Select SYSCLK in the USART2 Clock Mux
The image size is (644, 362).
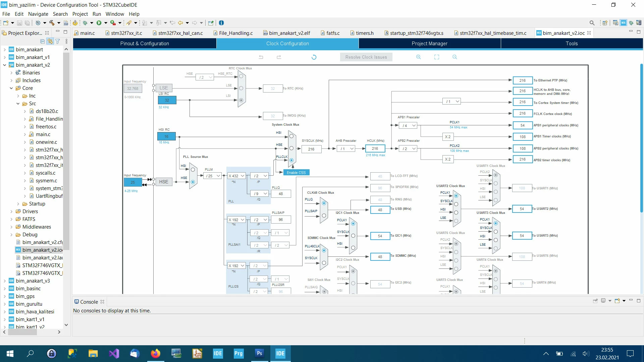coord(456,204)
